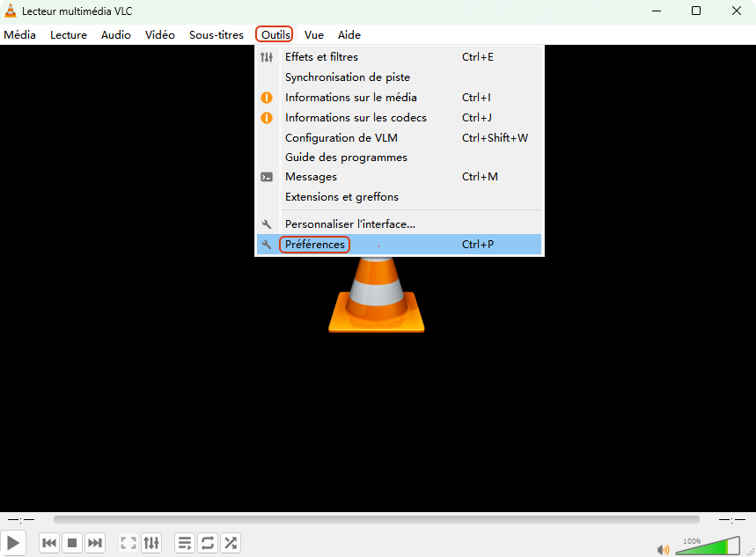Open the Vidéo menu
Viewport: 756px width, 557px height.
(159, 34)
